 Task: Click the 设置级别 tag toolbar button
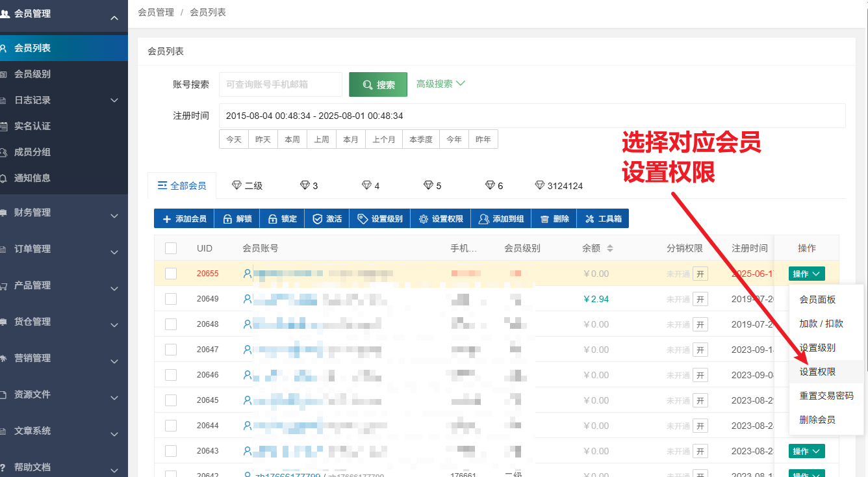[379, 219]
